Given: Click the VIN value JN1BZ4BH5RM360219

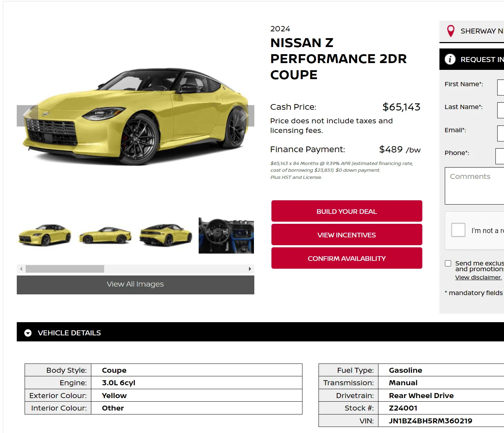Looking at the screenshot, I should pos(431,421).
